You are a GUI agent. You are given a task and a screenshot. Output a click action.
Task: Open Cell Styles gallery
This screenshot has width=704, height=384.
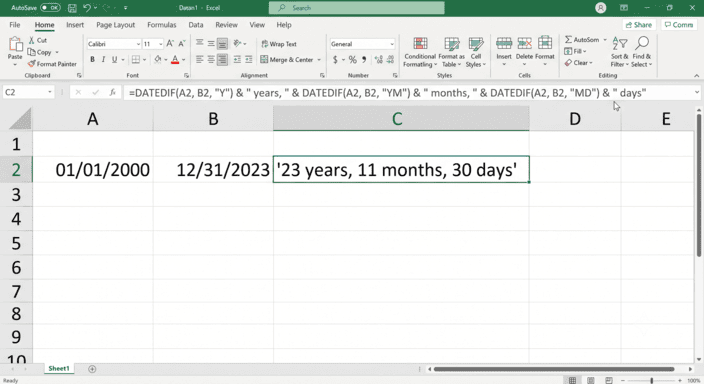click(475, 52)
